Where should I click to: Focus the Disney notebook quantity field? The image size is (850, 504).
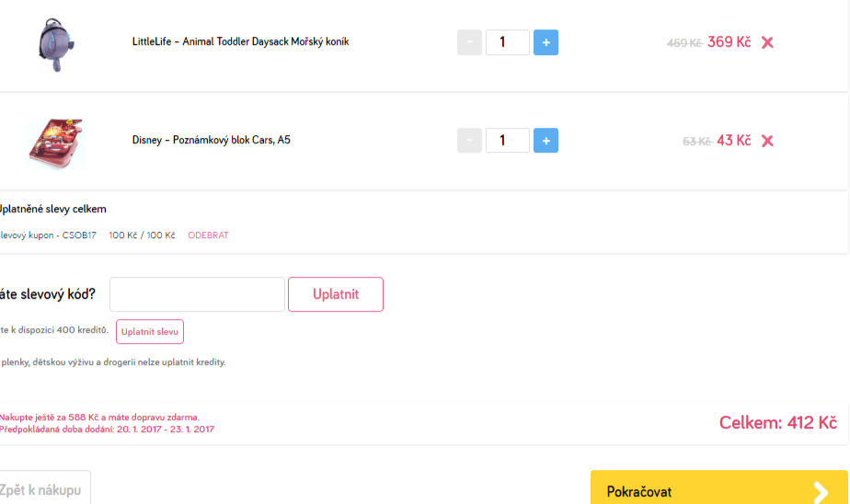point(507,141)
